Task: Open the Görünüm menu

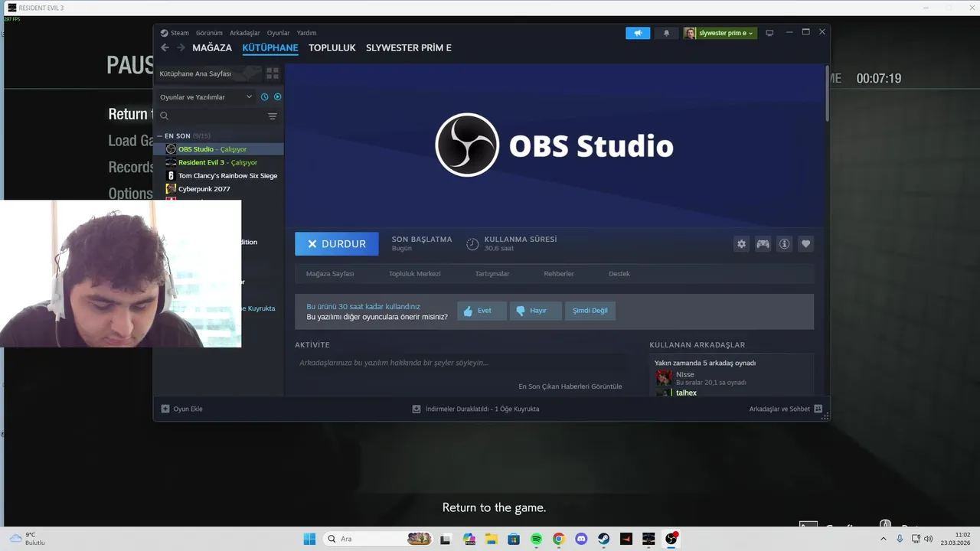Action: [x=209, y=33]
